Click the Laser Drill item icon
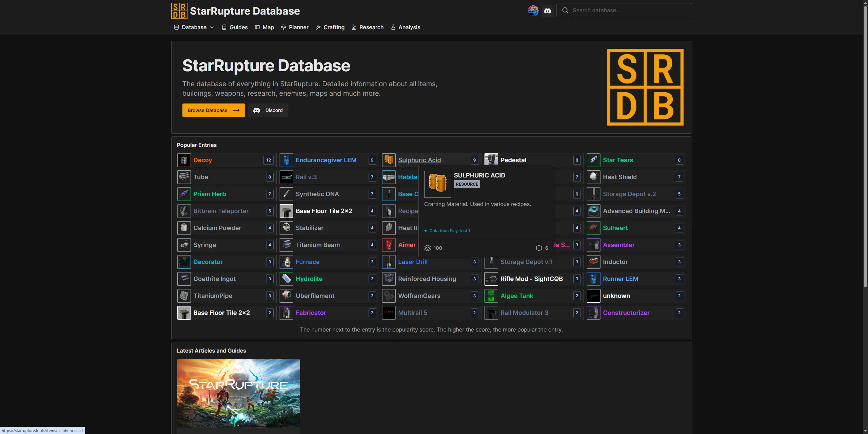This screenshot has height=434, width=868. pos(389,262)
